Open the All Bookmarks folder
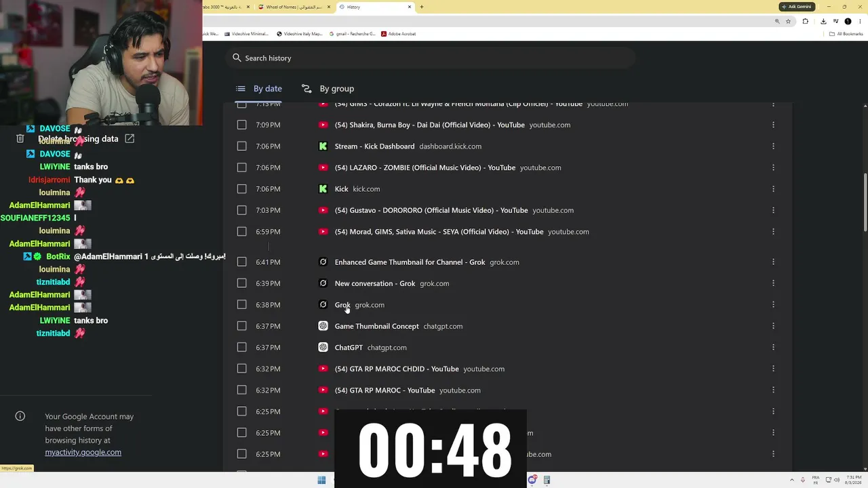 click(x=846, y=34)
